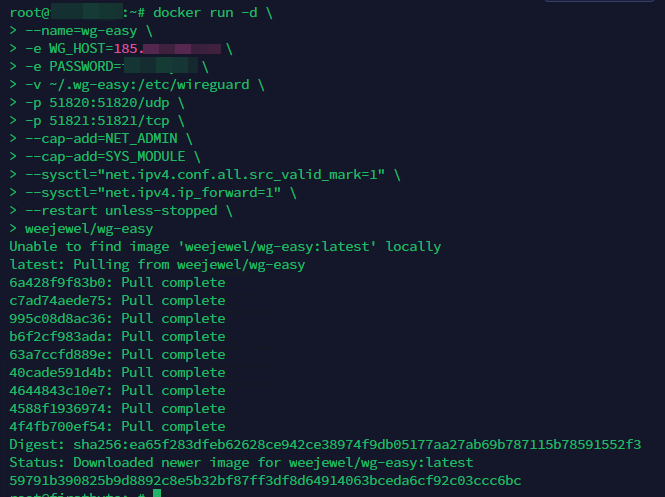Click the --name=wg-easy argument
The width and height of the screenshot is (665, 497).
coord(81,31)
